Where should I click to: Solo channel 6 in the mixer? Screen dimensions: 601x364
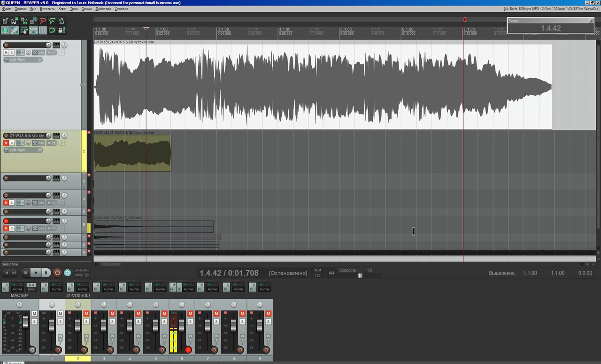(x=190, y=322)
